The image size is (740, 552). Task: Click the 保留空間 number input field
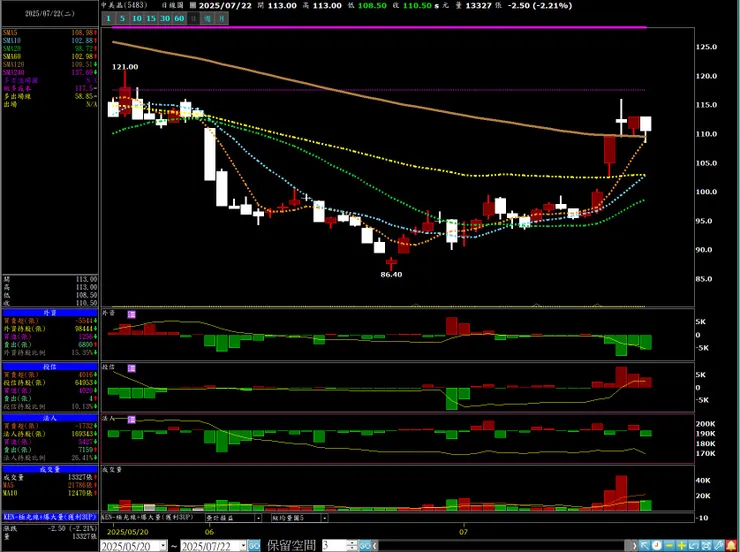coord(334,546)
